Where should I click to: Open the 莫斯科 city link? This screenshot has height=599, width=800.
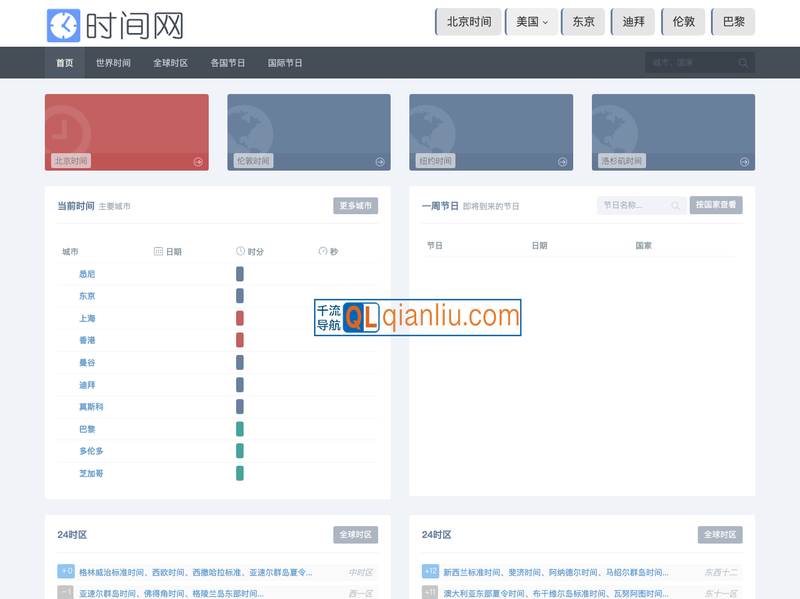(91, 407)
